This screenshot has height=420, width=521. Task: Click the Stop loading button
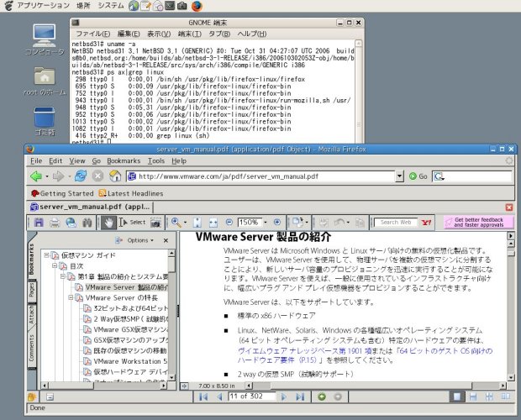97,176
